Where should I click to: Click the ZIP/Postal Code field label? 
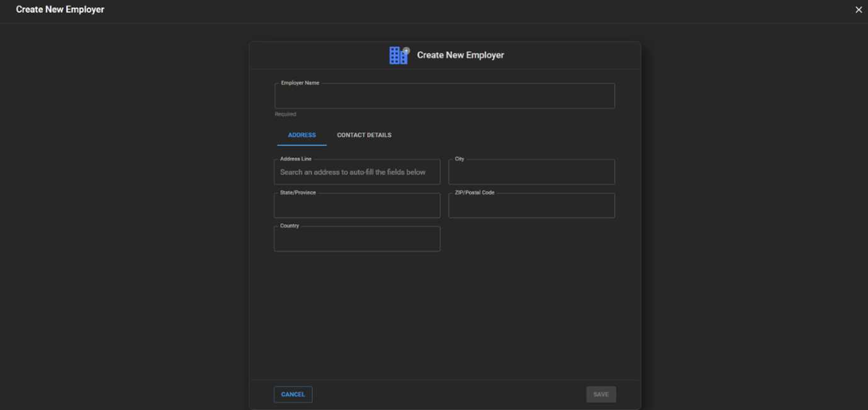475,192
